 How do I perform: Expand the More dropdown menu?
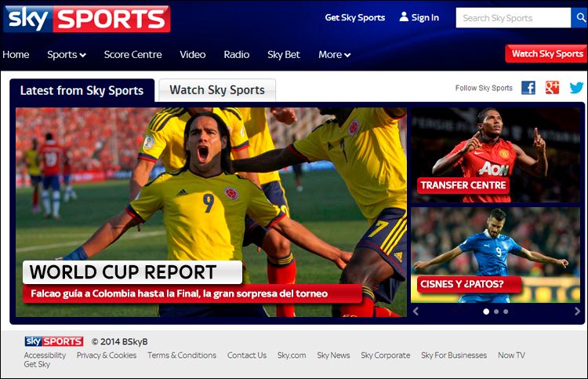point(335,55)
